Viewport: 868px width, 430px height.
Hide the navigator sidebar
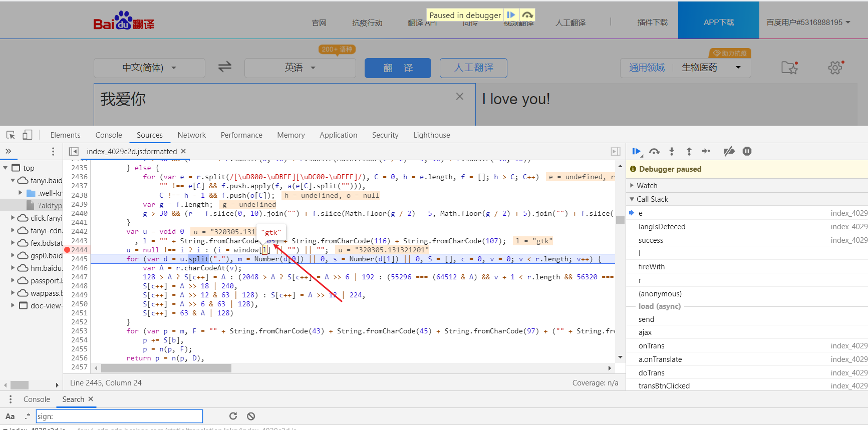pyautogui.click(x=74, y=151)
